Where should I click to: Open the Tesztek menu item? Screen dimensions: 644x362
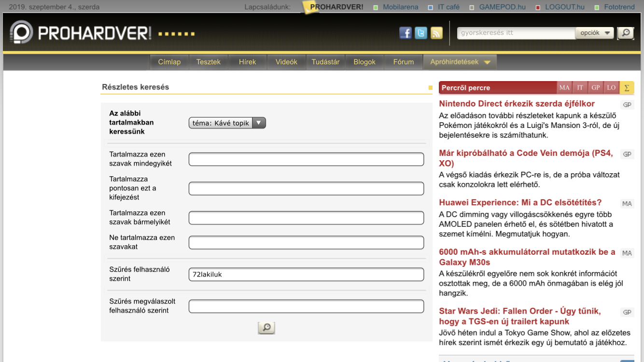click(209, 62)
